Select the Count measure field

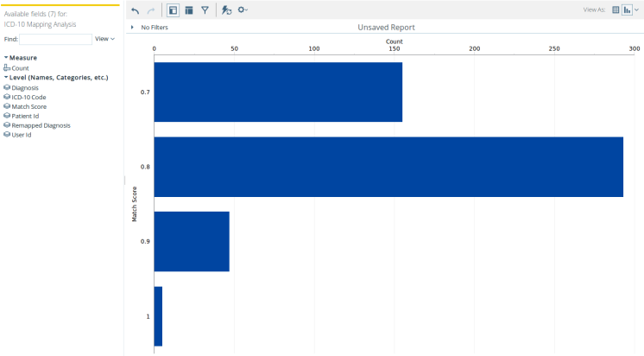click(x=20, y=67)
